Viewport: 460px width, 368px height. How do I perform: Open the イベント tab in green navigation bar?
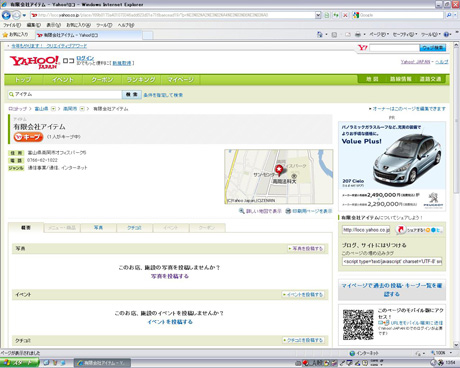click(63, 80)
